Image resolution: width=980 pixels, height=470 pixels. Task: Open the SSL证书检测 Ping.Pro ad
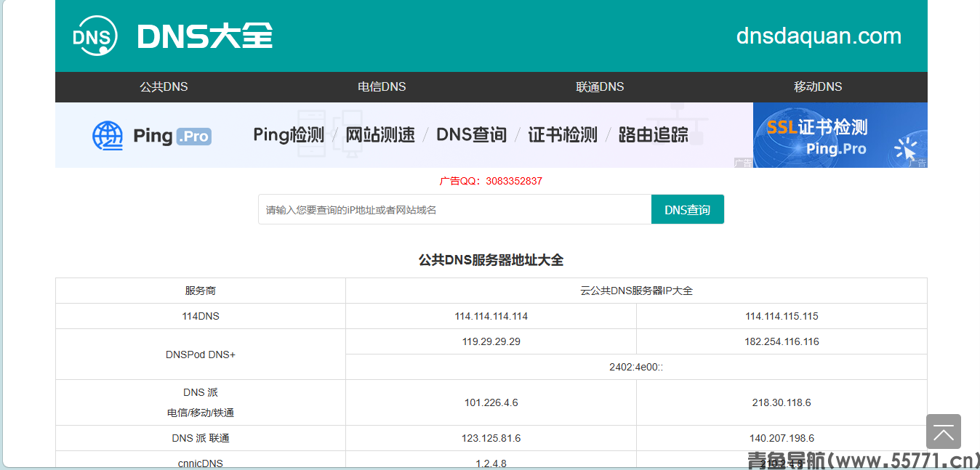pyautogui.click(x=840, y=135)
